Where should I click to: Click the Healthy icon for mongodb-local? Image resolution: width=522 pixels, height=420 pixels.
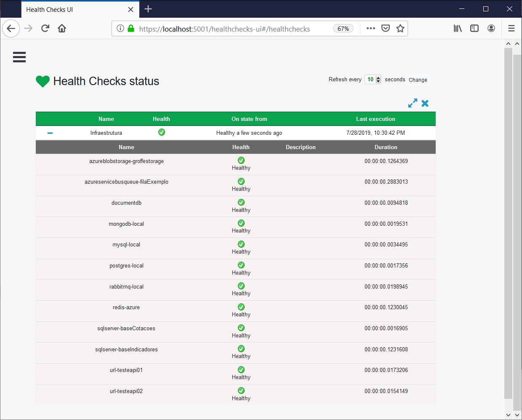coord(241,223)
